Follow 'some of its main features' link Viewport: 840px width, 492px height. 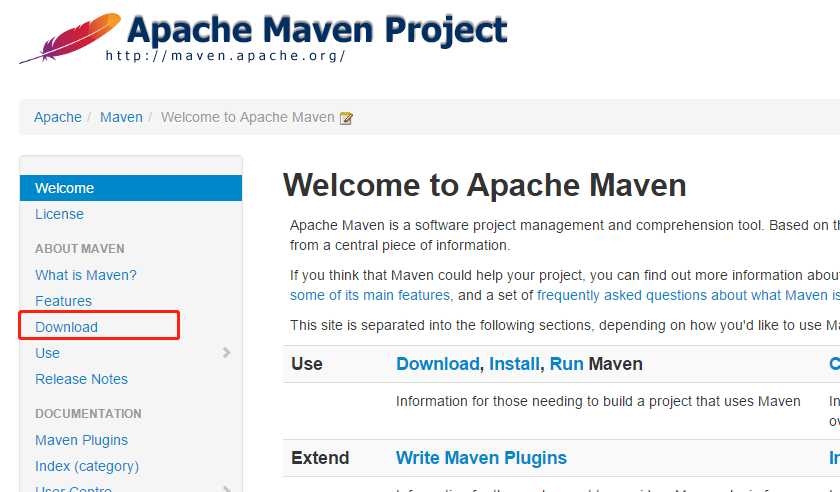370,295
